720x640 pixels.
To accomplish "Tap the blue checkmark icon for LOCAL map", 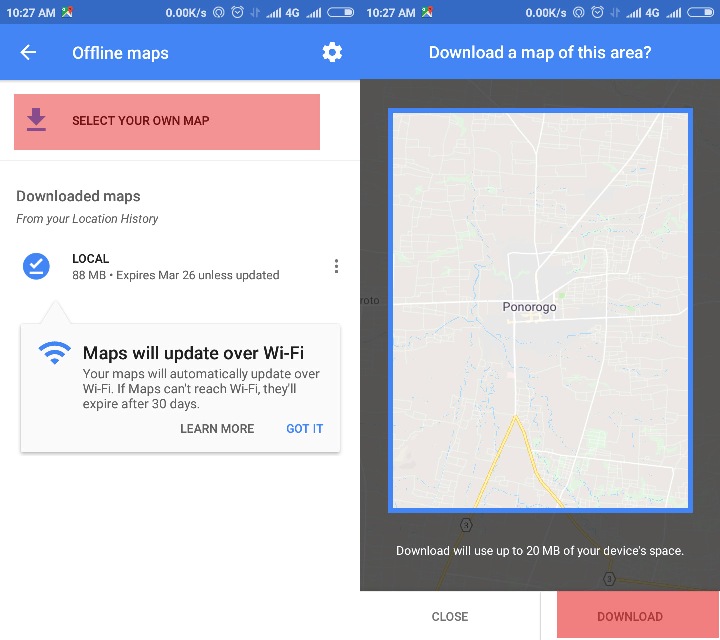I will [x=36, y=266].
